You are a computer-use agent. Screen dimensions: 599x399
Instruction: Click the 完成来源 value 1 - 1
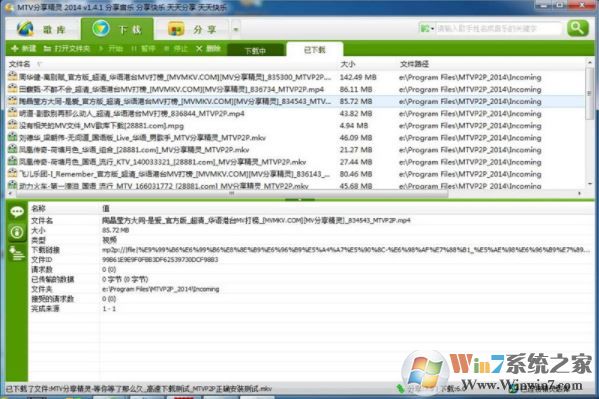(x=109, y=308)
